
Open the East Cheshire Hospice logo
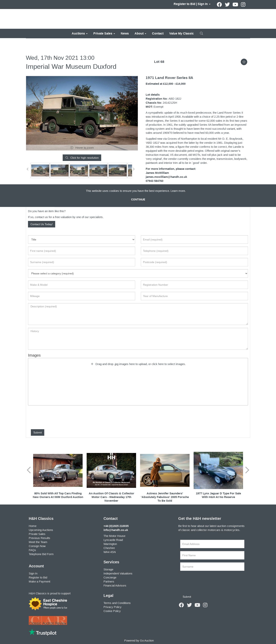48,604
